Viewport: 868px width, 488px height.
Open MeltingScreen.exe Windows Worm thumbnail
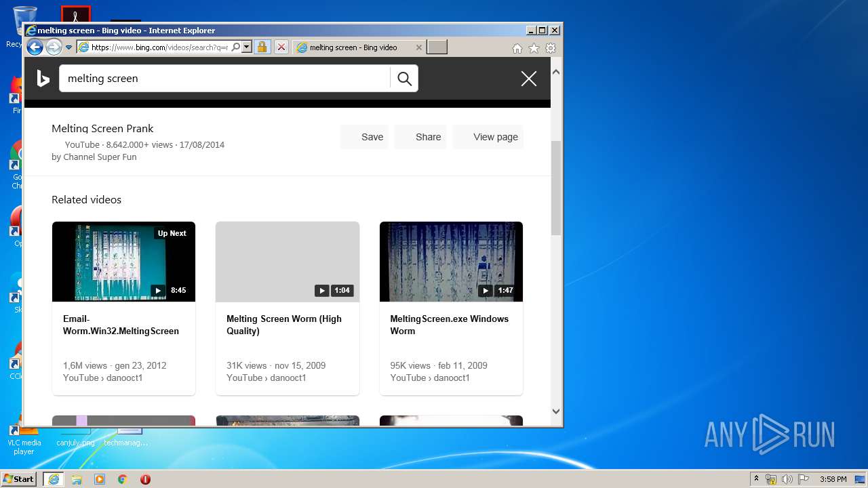click(451, 262)
